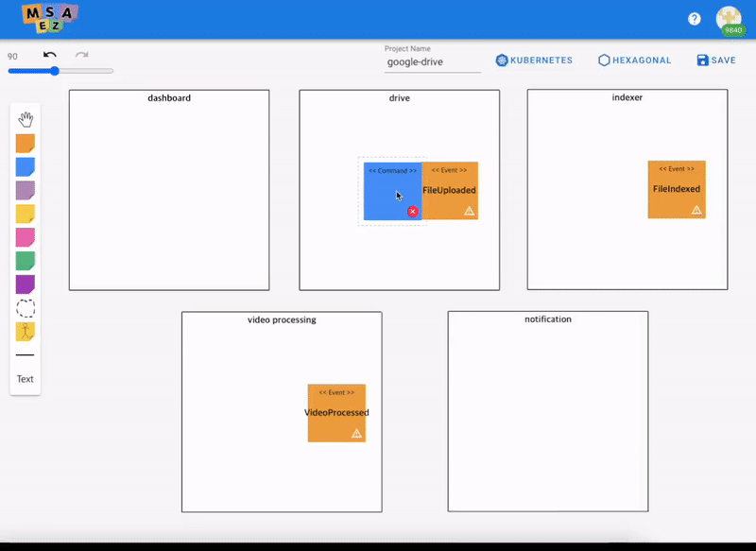Select the blue Command sticker tool
This screenshot has height=551, width=756.
[x=26, y=166]
